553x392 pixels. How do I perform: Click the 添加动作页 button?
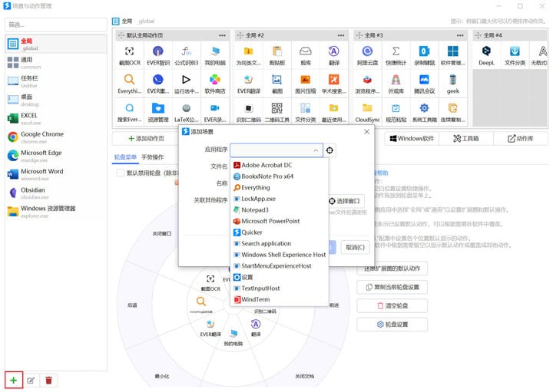click(x=146, y=138)
